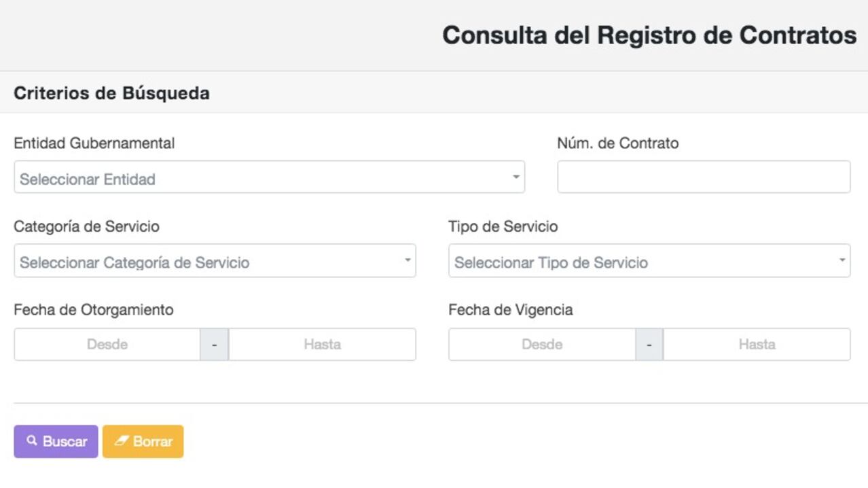The height and width of the screenshot is (488, 868).
Task: Click the Criterios de Búsqueda panel header
Action: (x=111, y=93)
